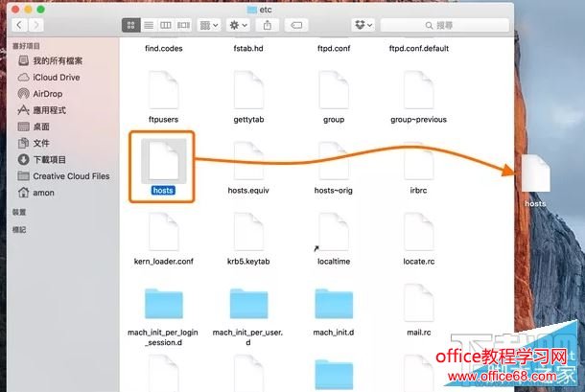Click the yellow minimize window button
The image size is (585, 392).
pos(28,10)
